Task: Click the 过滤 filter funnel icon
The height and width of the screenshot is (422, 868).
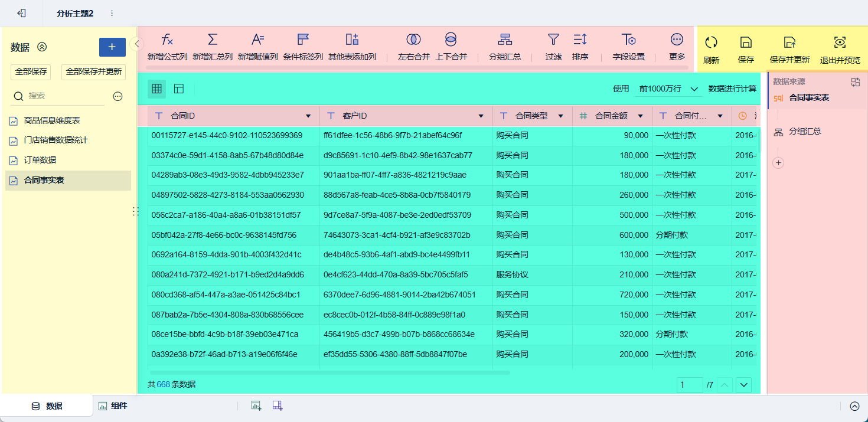Action: tap(553, 40)
